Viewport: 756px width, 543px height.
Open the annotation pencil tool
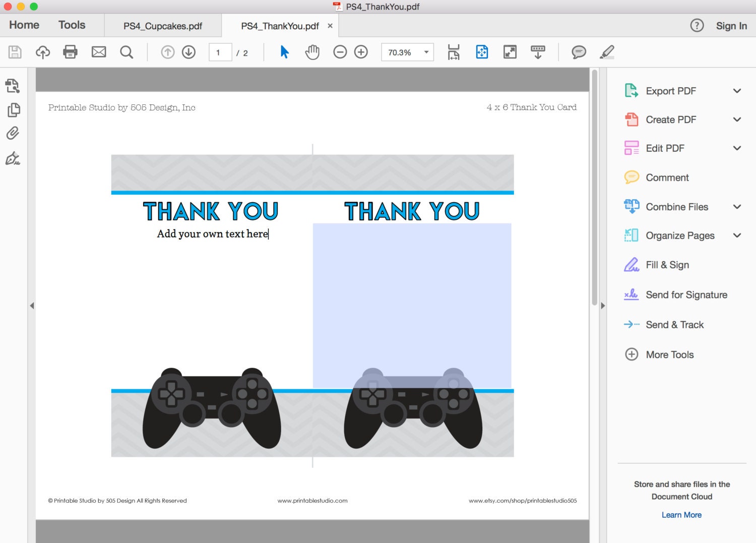pyautogui.click(x=607, y=52)
